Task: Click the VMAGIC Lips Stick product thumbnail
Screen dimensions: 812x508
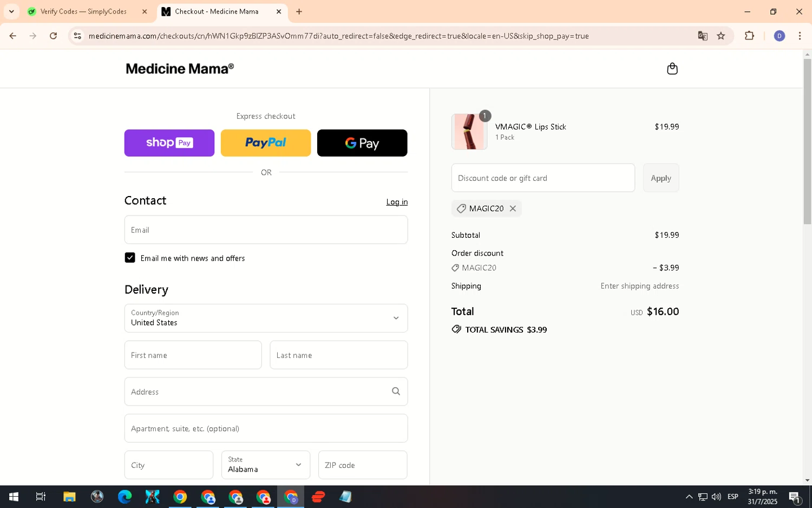Action: 469,132
